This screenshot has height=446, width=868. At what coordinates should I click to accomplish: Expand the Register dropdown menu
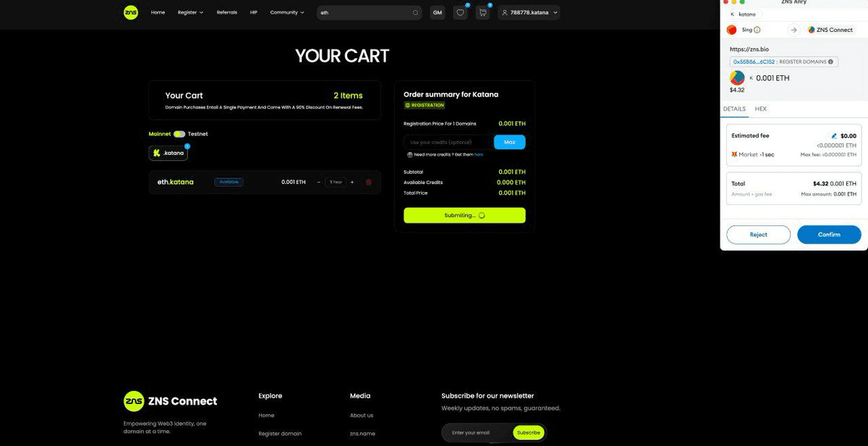coord(190,12)
